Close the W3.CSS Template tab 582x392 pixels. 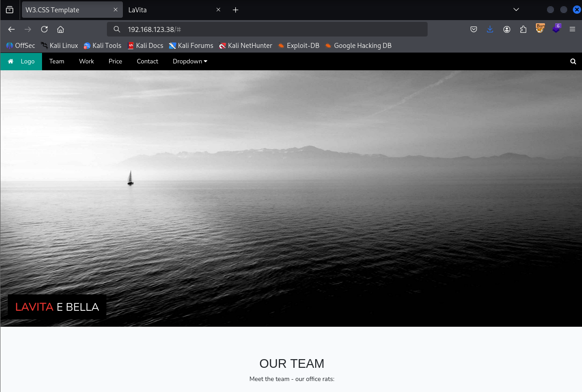pos(116,10)
